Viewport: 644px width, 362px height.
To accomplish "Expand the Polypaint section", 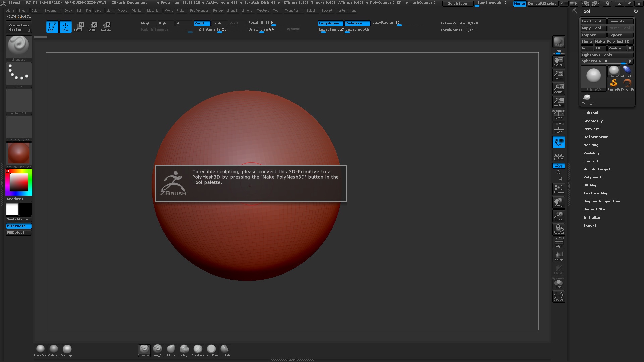I will [592, 177].
